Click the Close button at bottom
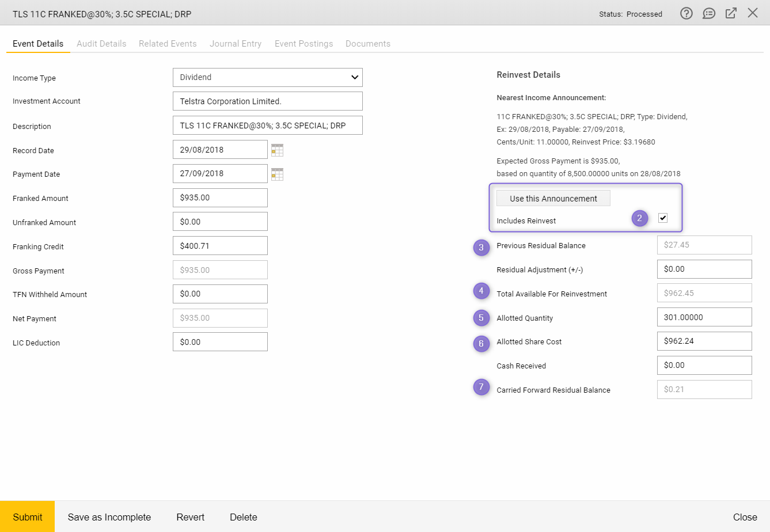Viewport: 770px width, 532px height. click(x=745, y=517)
